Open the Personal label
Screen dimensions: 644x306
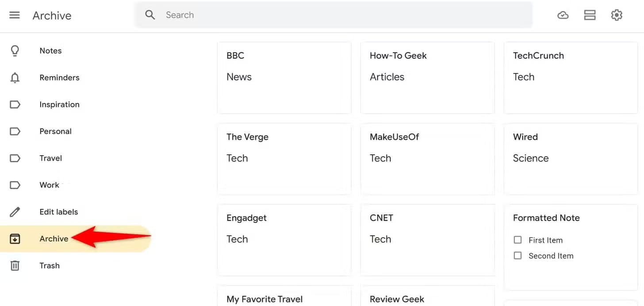55,131
